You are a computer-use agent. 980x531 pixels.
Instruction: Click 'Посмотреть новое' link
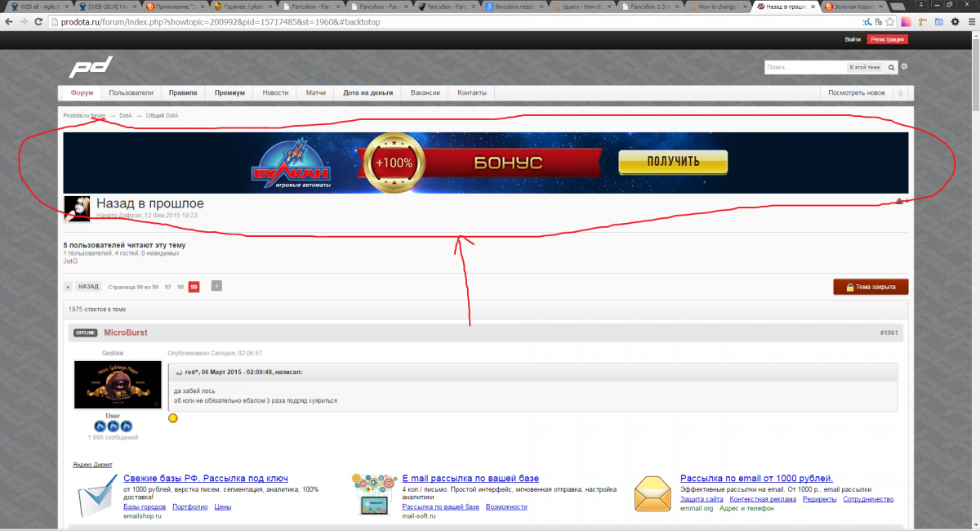(857, 93)
